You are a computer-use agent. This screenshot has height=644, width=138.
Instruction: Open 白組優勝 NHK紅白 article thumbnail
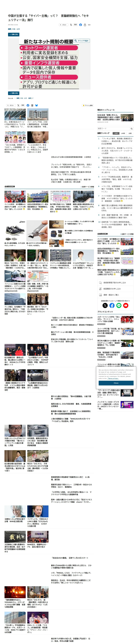[x=38, y=537]
